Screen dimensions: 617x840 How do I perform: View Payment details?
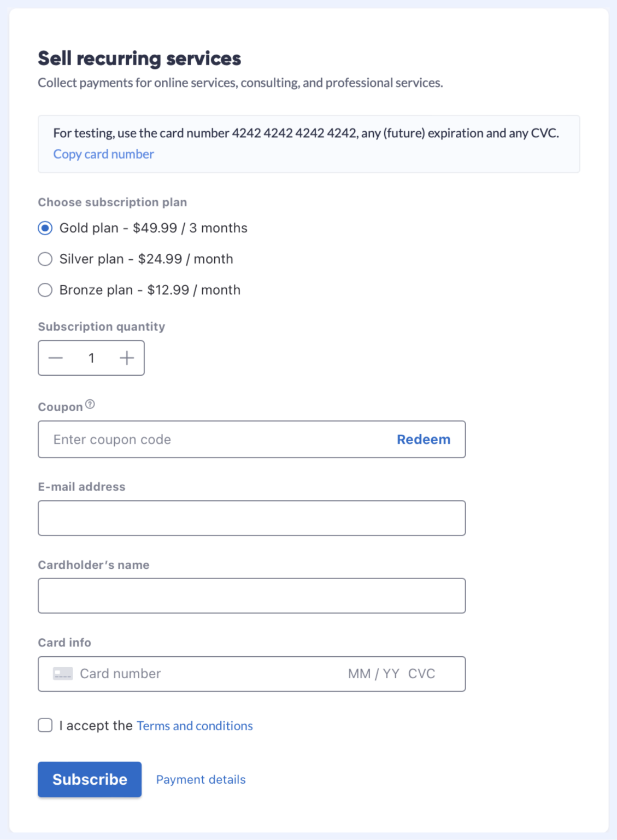click(x=200, y=779)
